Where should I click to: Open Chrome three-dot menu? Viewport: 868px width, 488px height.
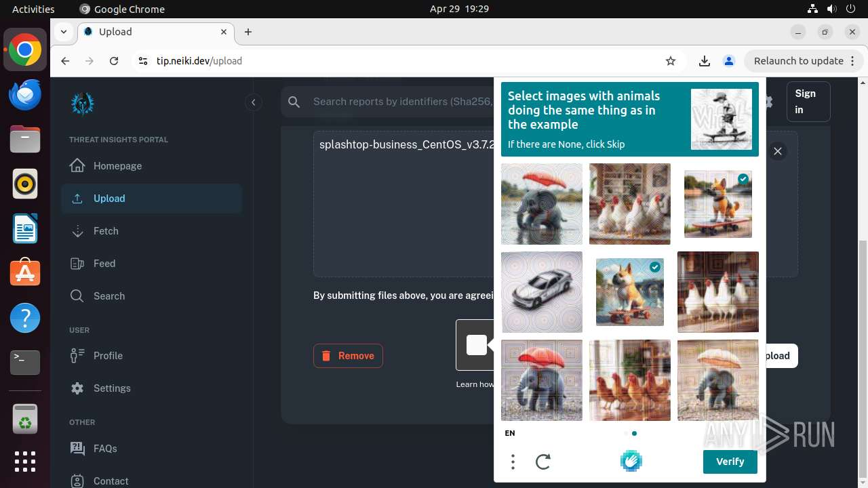[853, 61]
